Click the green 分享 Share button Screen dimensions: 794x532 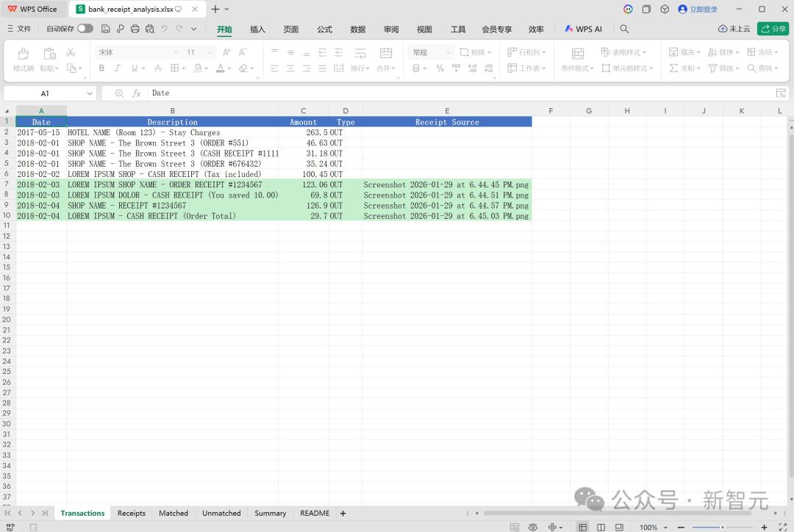coord(773,29)
